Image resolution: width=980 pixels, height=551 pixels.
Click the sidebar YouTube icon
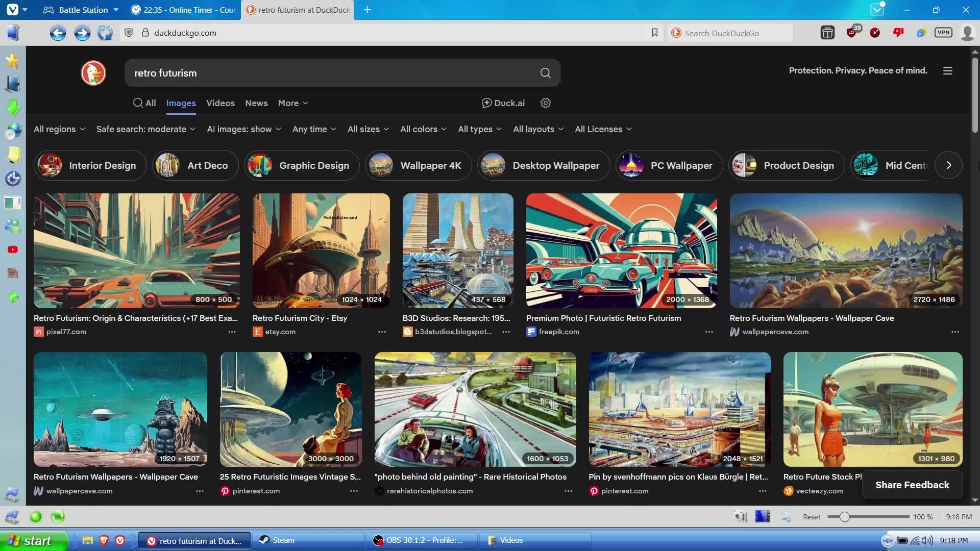click(x=13, y=249)
